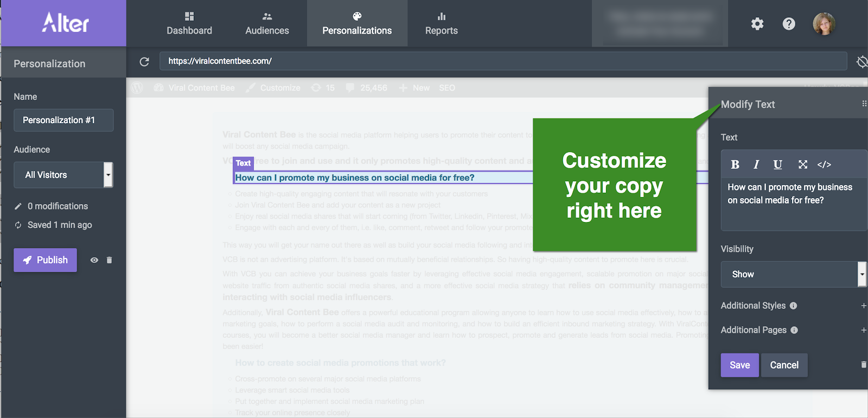Image resolution: width=868 pixels, height=418 pixels.
Task: Open the help question mark icon
Action: click(x=789, y=24)
